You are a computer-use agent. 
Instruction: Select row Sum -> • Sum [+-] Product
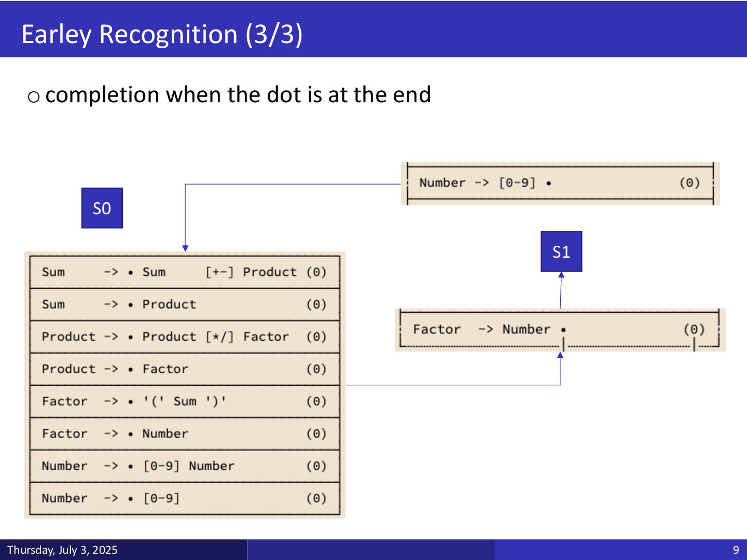[x=185, y=272]
